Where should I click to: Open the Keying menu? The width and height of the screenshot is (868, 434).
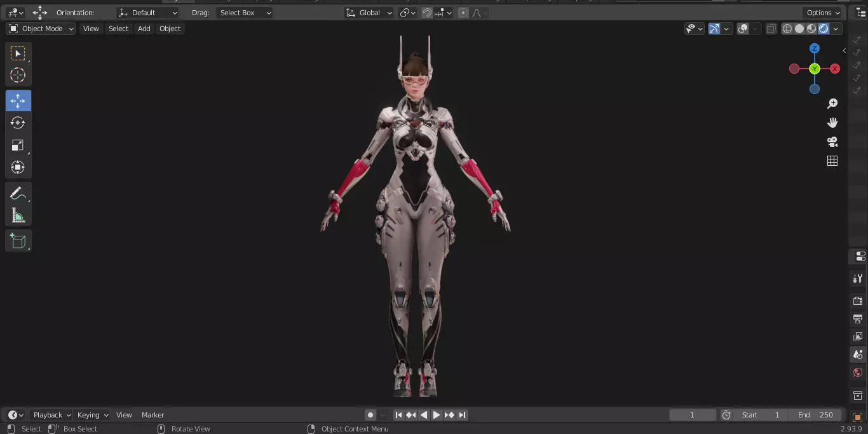92,415
